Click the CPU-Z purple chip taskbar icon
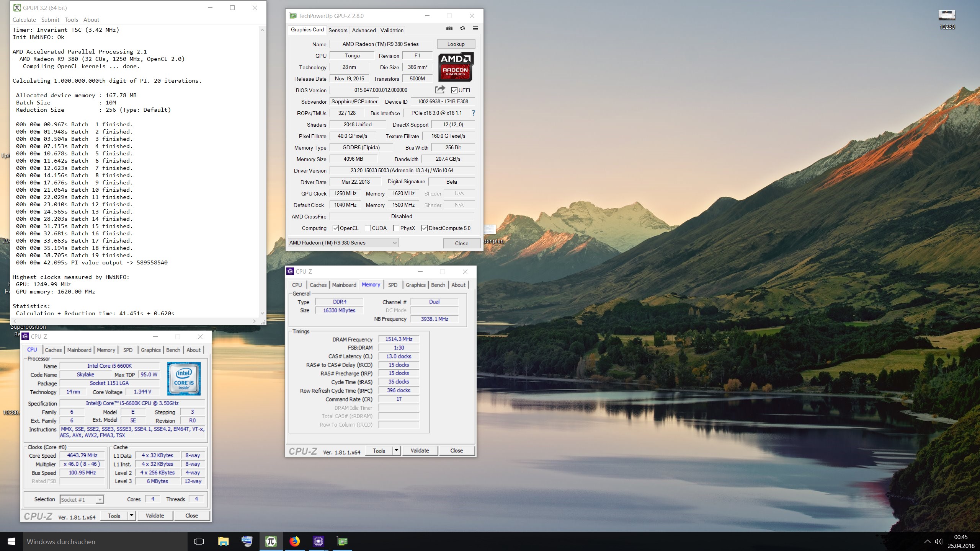This screenshot has width=980, height=551. 318,541
